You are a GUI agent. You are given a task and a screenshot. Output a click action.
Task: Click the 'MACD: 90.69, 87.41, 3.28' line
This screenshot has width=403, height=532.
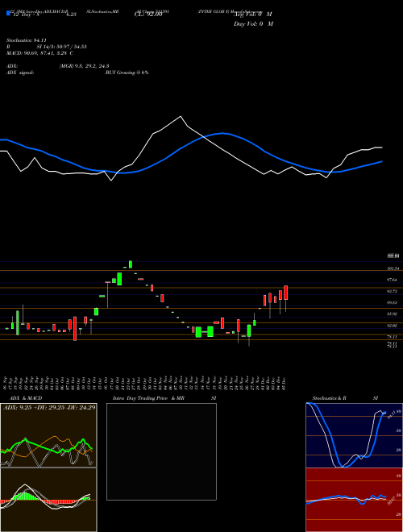point(39,53)
